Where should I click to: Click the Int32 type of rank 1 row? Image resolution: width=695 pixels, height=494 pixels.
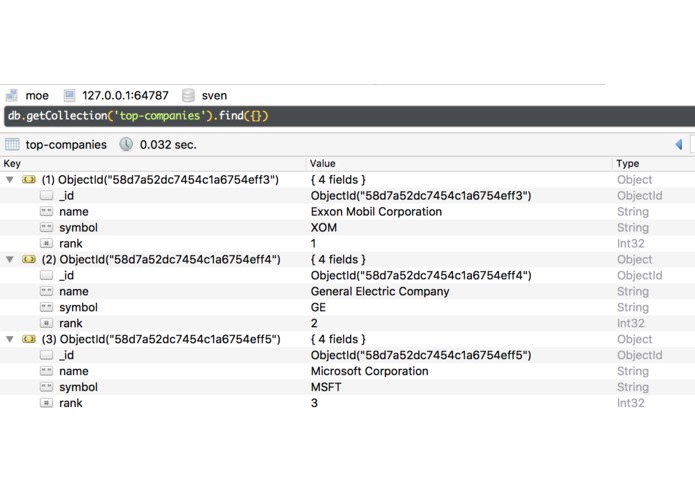click(x=630, y=243)
